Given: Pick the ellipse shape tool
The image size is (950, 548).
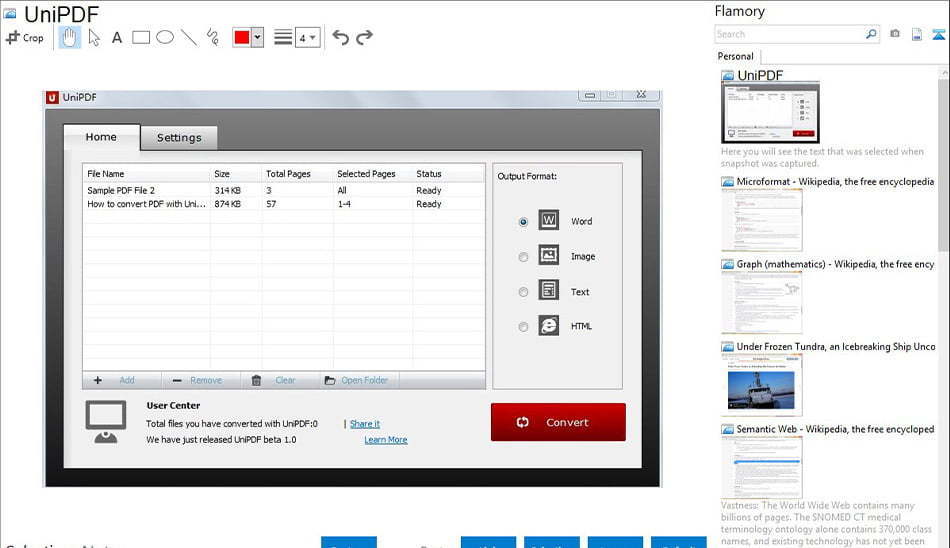Looking at the screenshot, I should coord(165,38).
